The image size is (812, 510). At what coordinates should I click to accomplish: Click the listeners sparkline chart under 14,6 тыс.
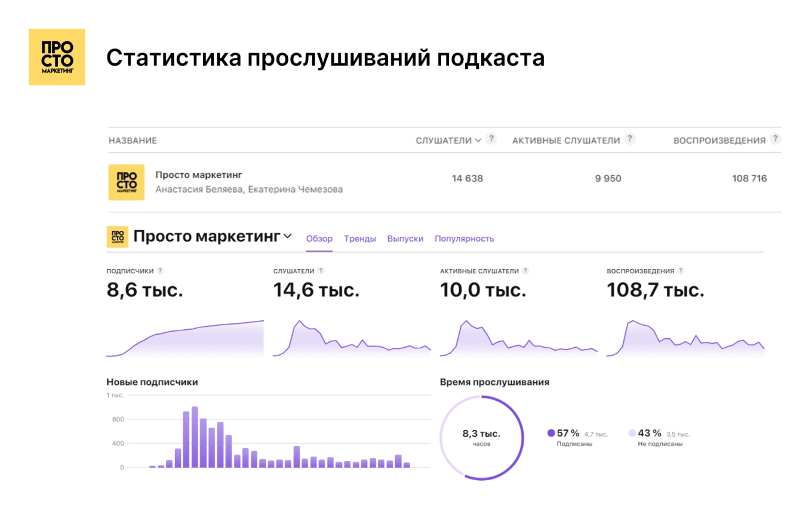(x=352, y=338)
